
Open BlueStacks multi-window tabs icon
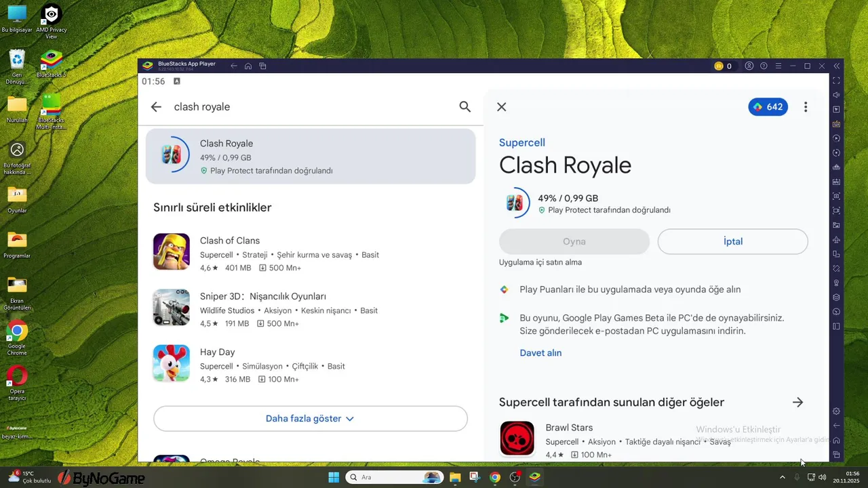(x=262, y=66)
